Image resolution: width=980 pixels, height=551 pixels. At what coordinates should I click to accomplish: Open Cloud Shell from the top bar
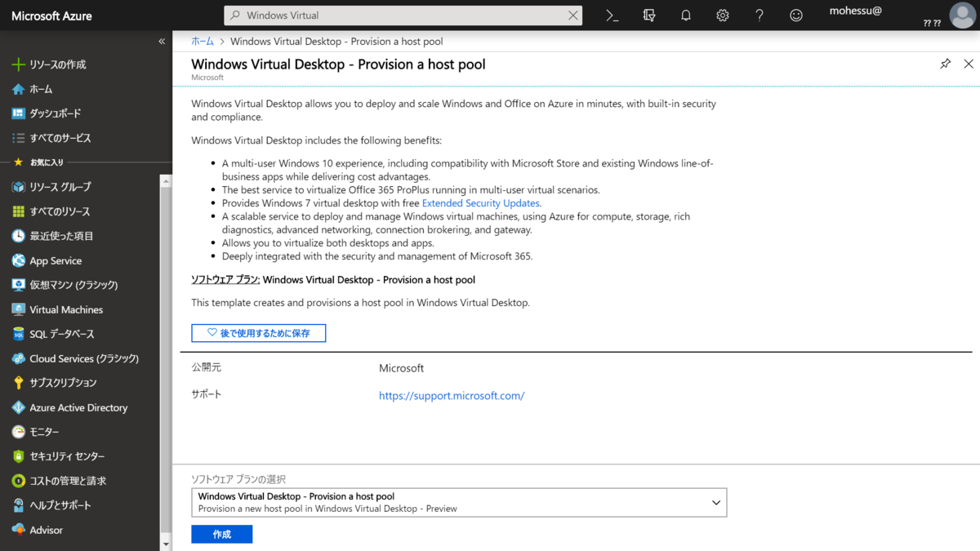click(x=612, y=15)
